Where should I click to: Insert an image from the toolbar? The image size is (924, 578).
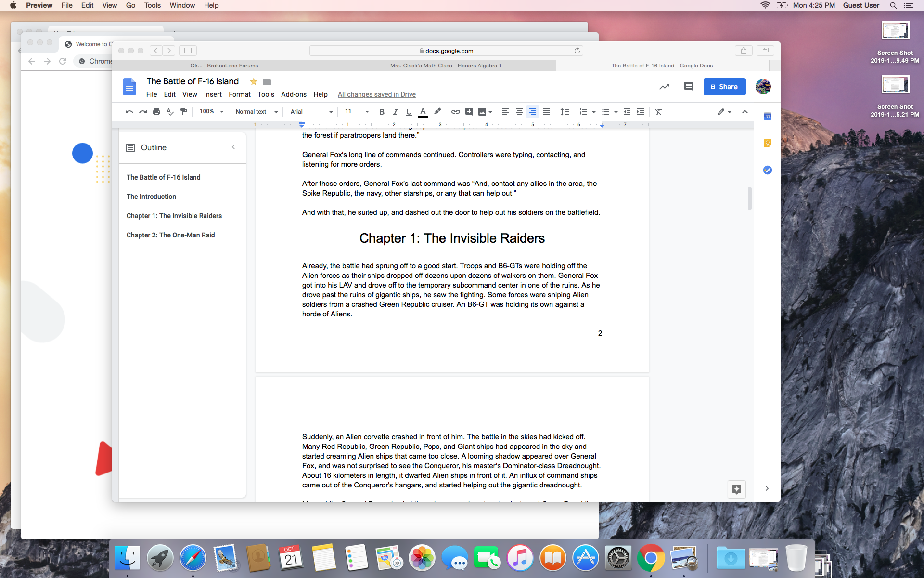click(x=482, y=112)
